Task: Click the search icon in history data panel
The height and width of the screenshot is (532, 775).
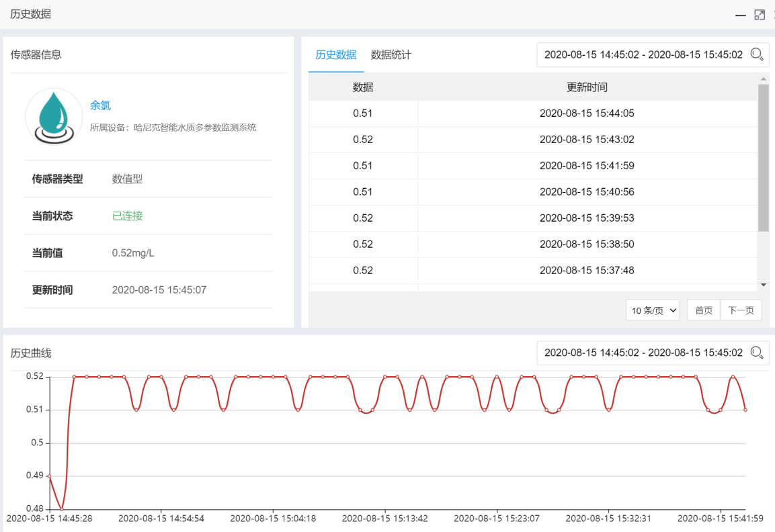Action: pos(757,54)
